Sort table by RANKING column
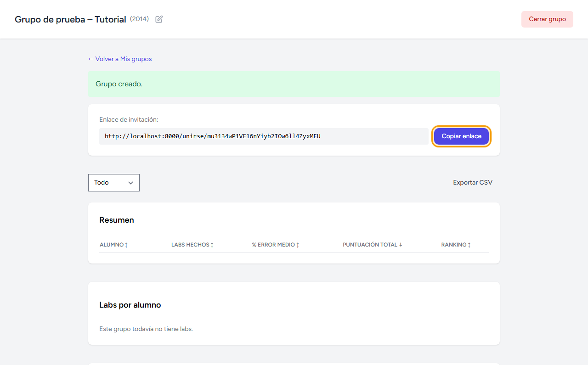 click(x=456, y=245)
